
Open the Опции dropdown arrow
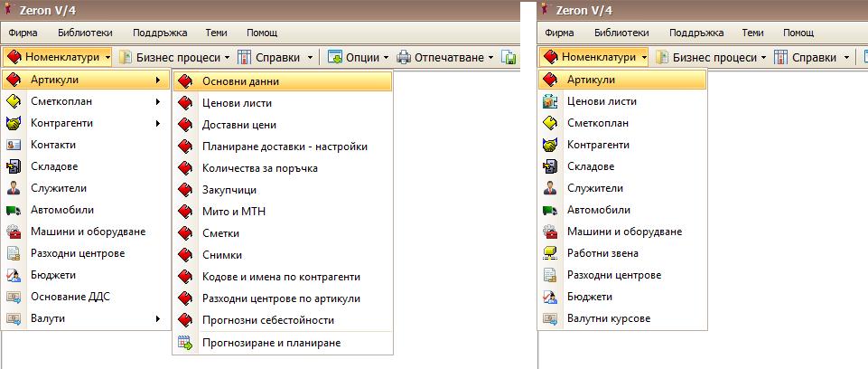386,58
